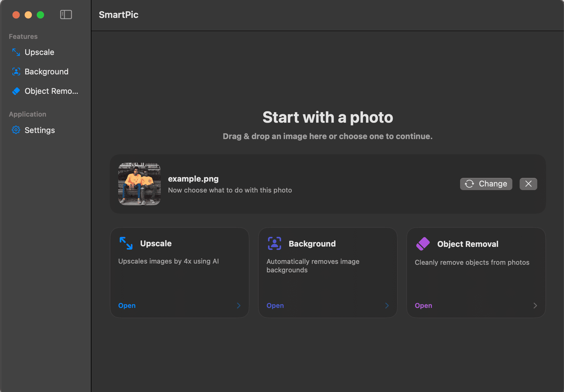Open the Upscale feature via its link

[127, 305]
